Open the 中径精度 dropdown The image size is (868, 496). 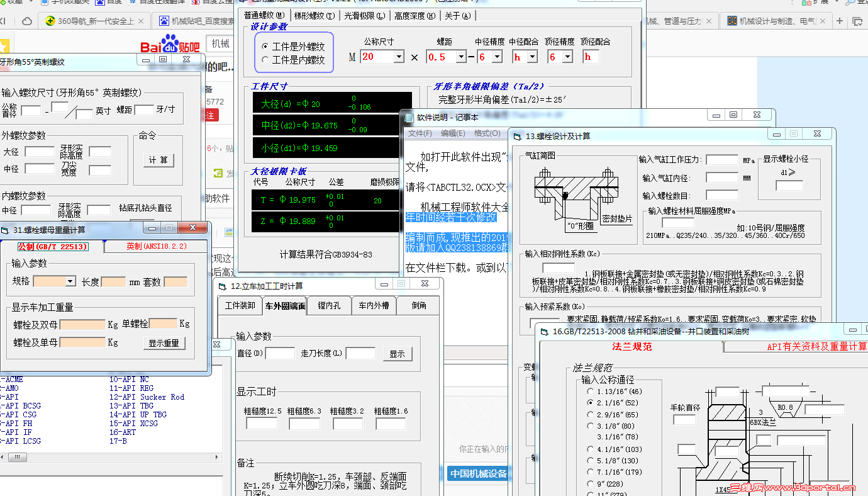[x=498, y=57]
